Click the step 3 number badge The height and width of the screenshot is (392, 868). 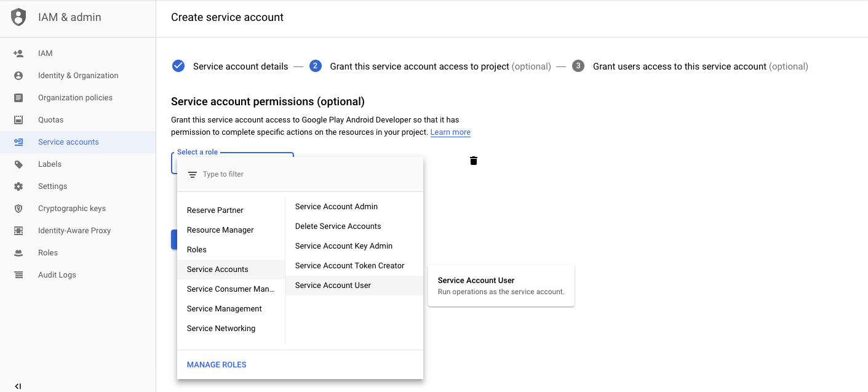click(x=578, y=66)
